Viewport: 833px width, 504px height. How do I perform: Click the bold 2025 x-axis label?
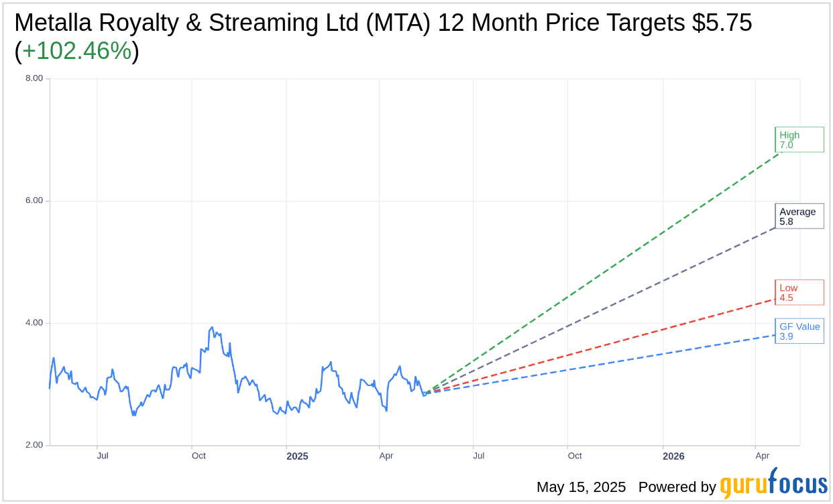tap(297, 456)
